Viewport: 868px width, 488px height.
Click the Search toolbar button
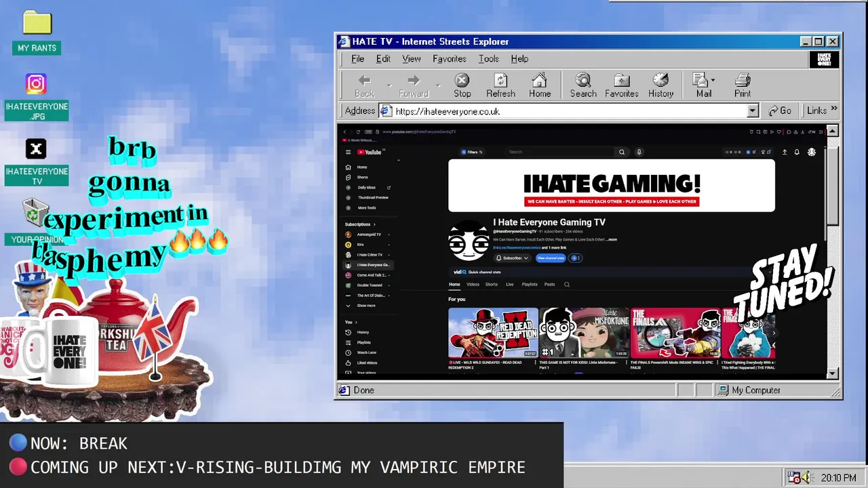click(583, 85)
